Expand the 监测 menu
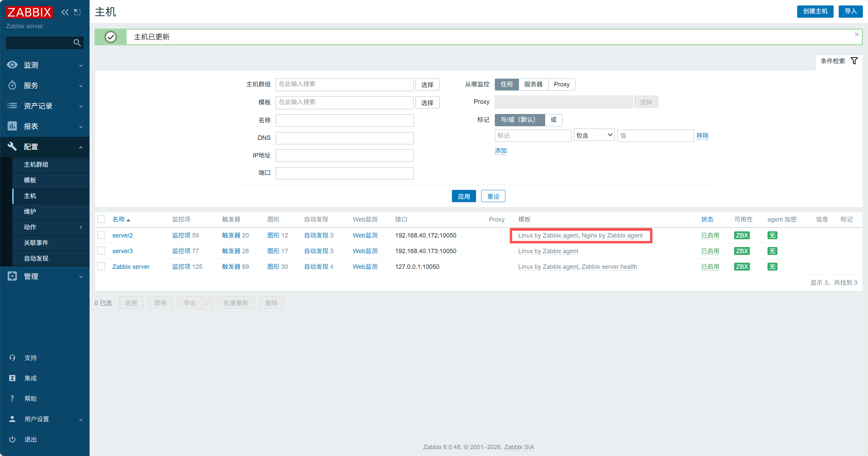Screen dimensions: 868x456 pos(81,65)
